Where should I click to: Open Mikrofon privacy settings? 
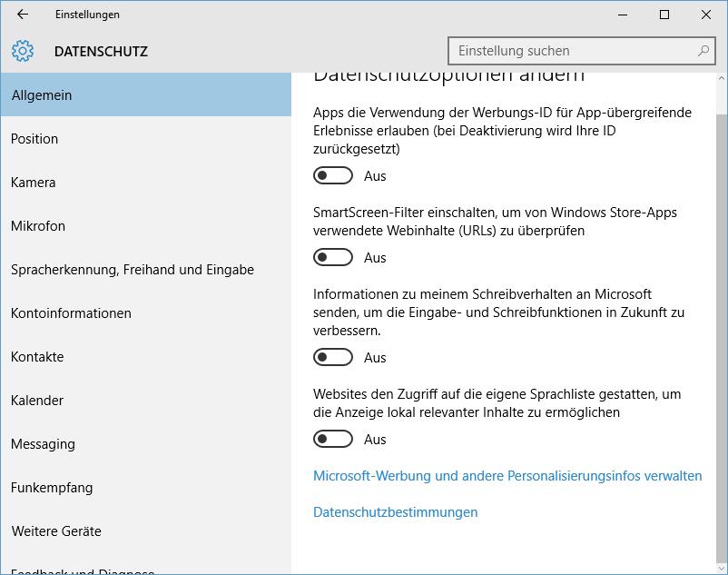point(146,225)
